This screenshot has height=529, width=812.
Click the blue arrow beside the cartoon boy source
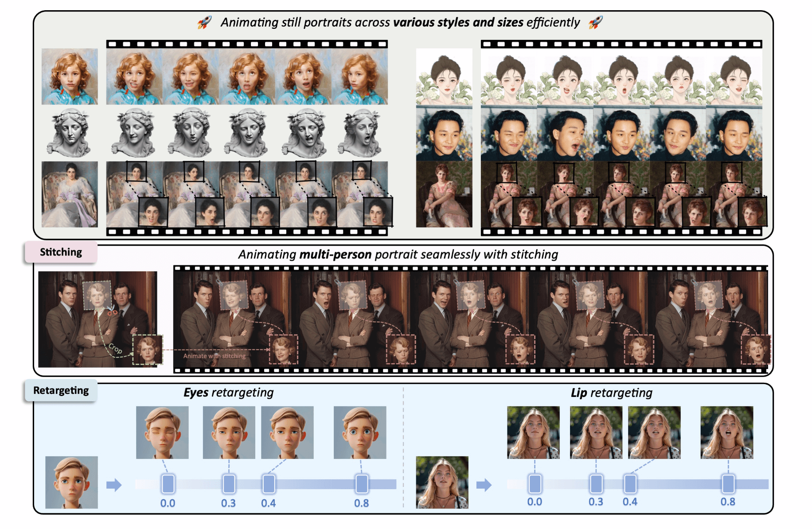coord(114,485)
